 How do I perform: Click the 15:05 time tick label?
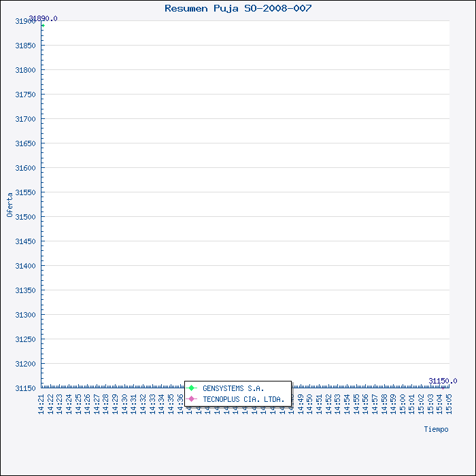(x=448, y=403)
